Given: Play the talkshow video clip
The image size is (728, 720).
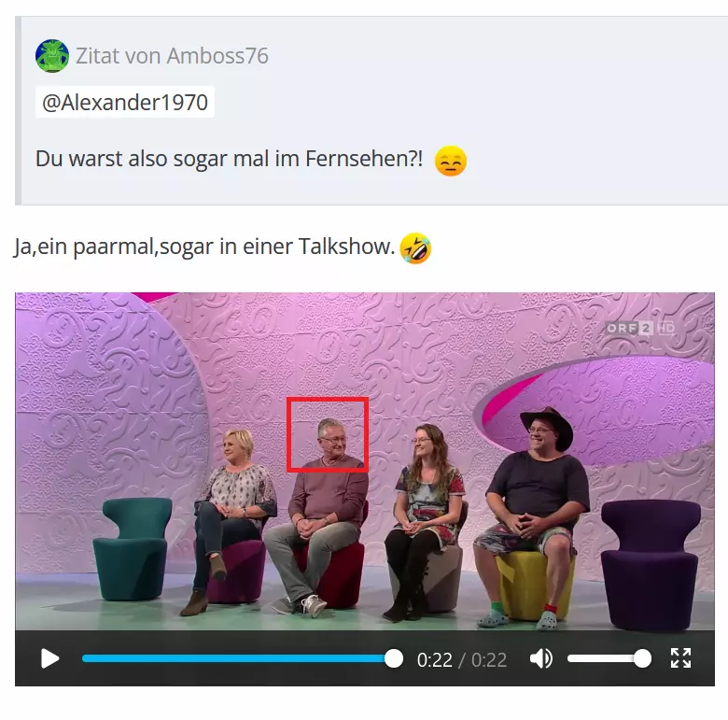Looking at the screenshot, I should 49,658.
